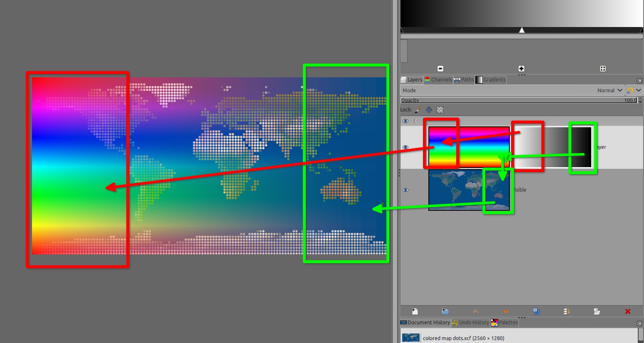Click the merge down layer icon
644x343 pixels.
567,311
